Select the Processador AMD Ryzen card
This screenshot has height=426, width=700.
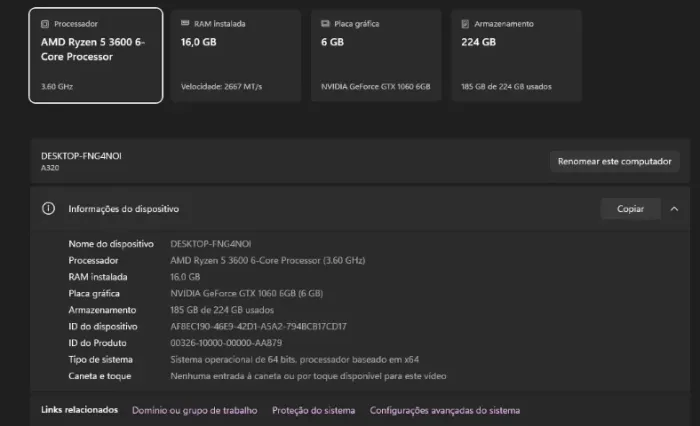pyautogui.click(x=96, y=55)
